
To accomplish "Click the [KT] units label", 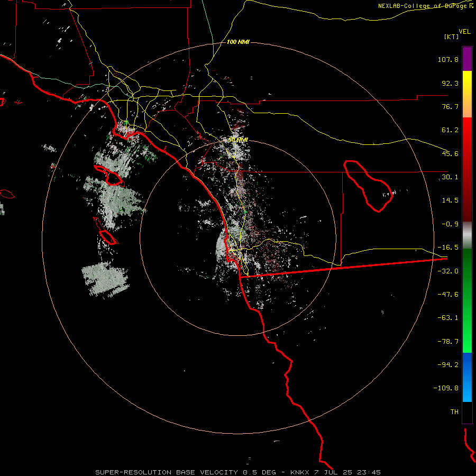I will pyautogui.click(x=451, y=36).
